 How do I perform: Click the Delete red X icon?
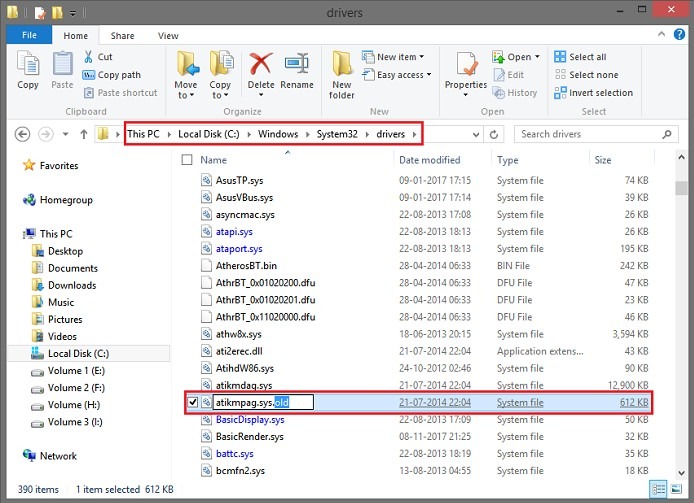(x=261, y=68)
